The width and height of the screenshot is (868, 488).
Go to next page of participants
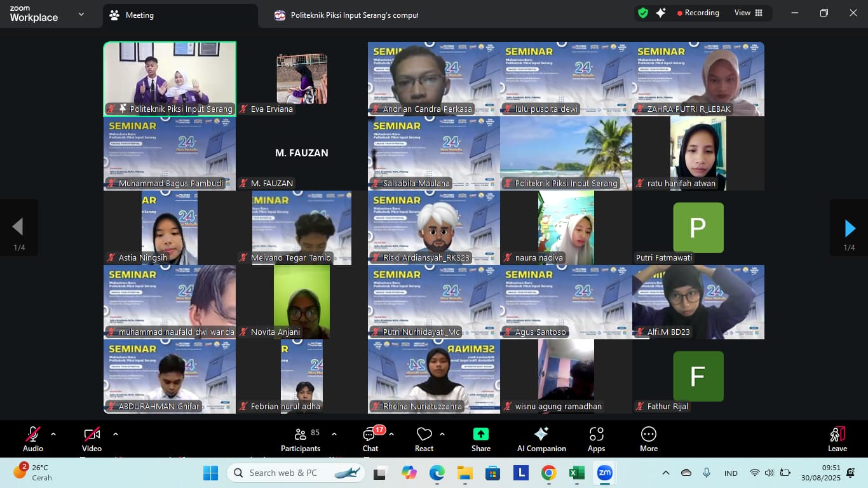[x=849, y=227]
